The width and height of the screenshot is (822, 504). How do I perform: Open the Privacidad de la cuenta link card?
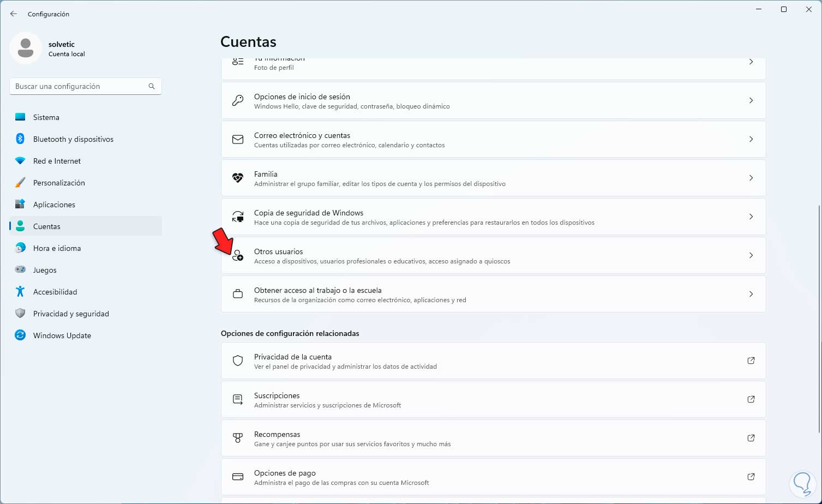coord(493,361)
